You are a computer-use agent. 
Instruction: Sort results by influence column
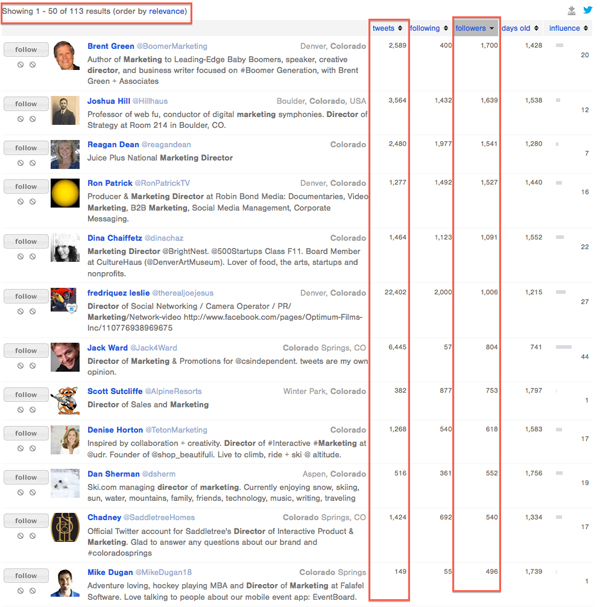[x=568, y=28]
